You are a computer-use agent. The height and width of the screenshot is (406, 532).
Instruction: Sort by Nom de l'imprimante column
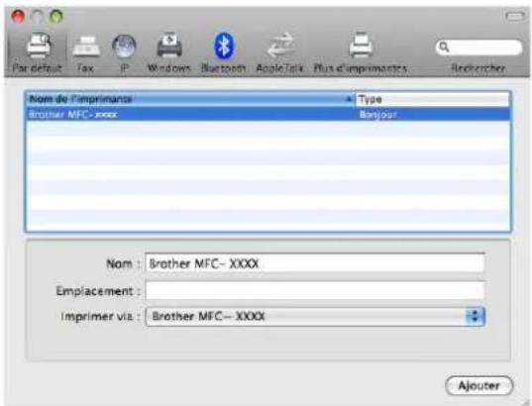coord(190,99)
